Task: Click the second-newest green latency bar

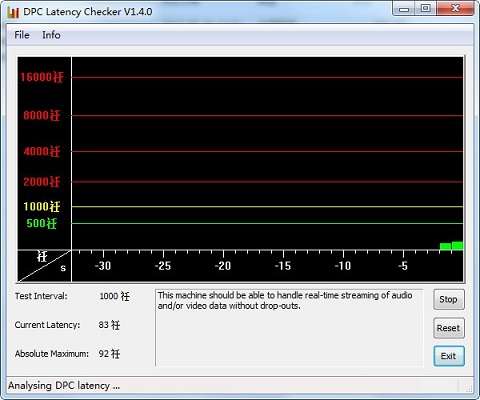Action: click(x=445, y=246)
